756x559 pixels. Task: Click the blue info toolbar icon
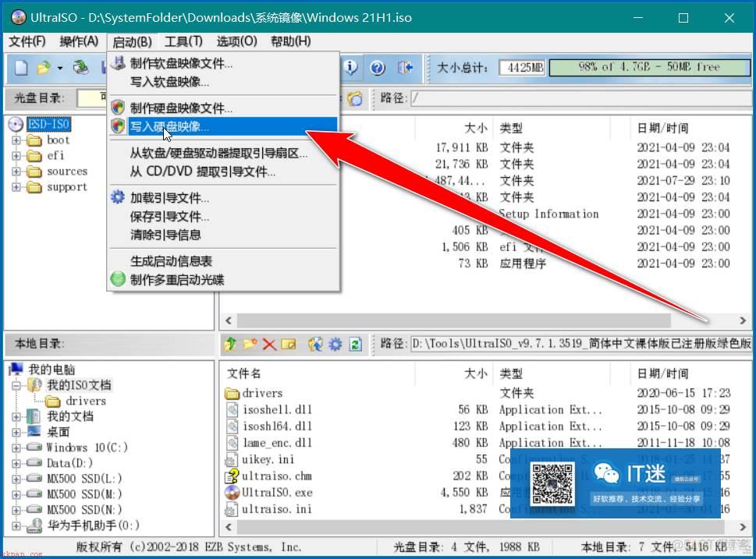pyautogui.click(x=351, y=68)
